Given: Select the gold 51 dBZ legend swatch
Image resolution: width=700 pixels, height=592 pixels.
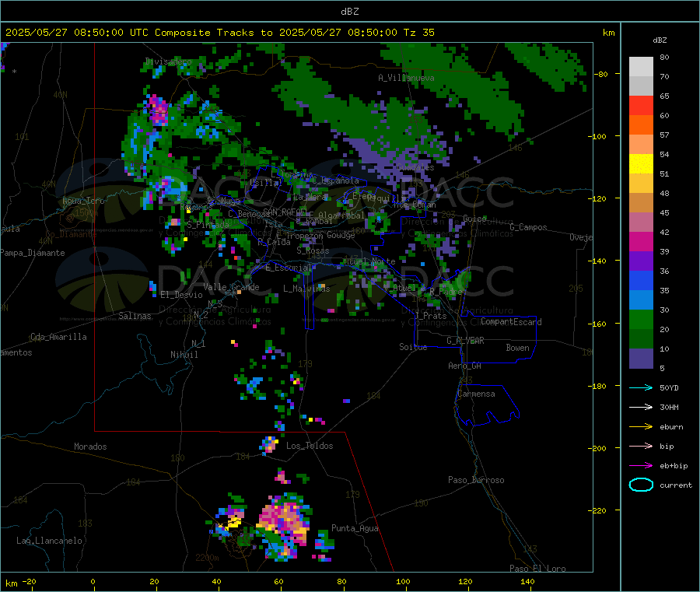Looking at the screenshot, I should 641,183.
